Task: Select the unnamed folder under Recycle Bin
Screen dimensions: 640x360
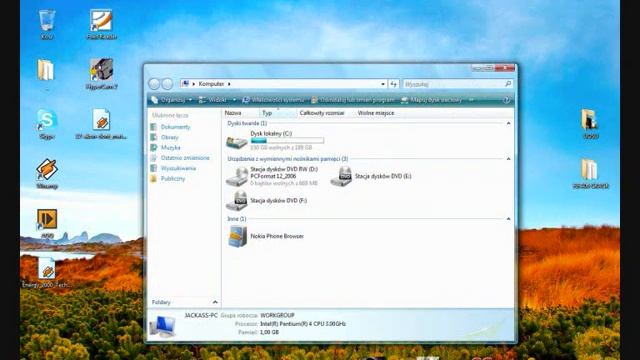Action: [46, 71]
